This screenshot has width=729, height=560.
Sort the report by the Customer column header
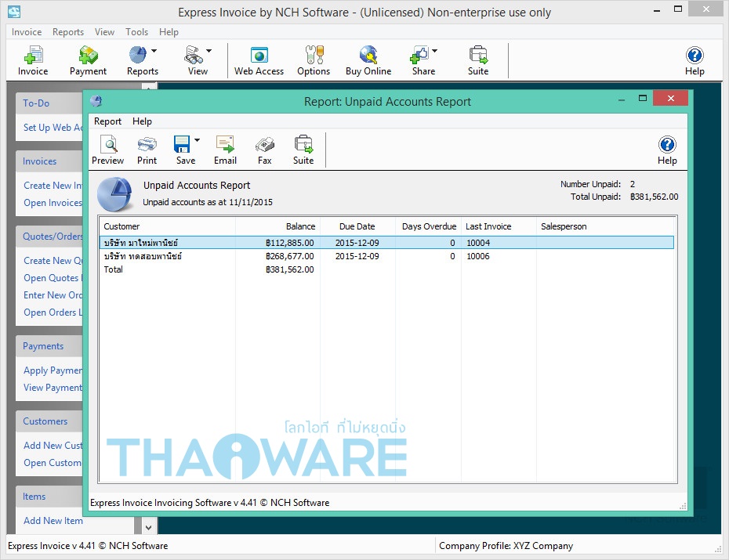tap(168, 226)
